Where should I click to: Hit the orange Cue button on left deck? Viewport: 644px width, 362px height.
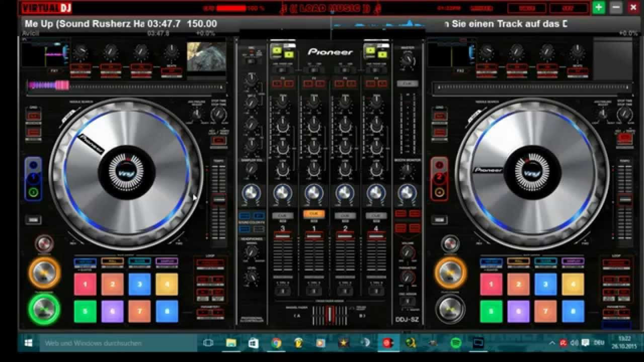pyautogui.click(x=44, y=272)
